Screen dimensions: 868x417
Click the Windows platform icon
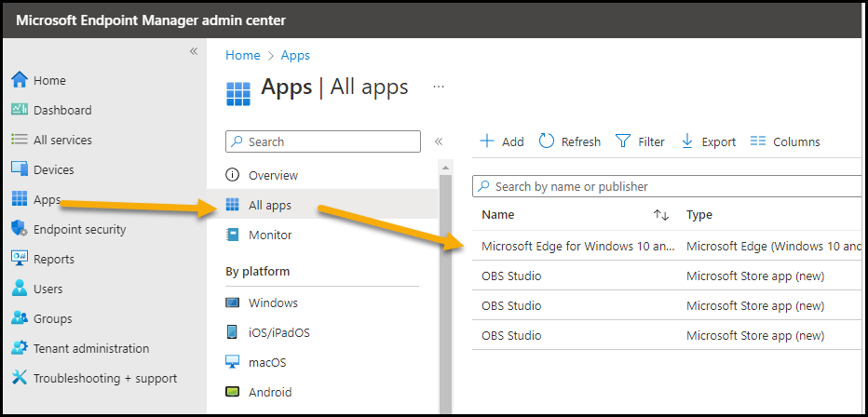click(233, 303)
